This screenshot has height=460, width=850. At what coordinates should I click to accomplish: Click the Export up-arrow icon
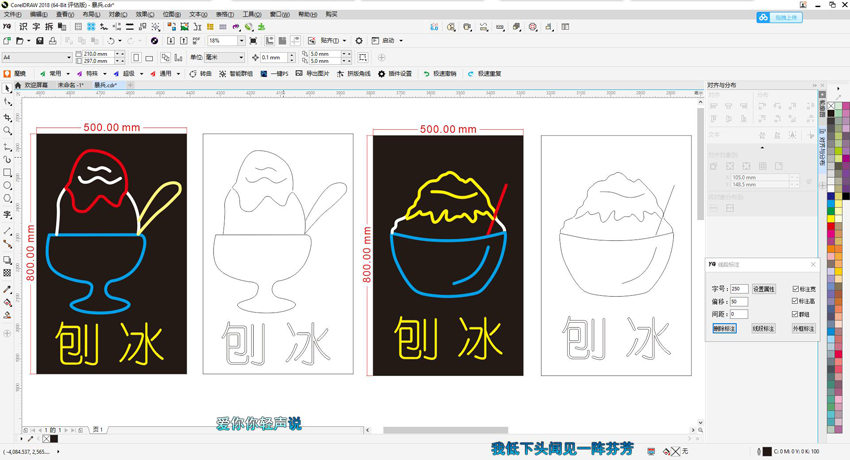(x=183, y=41)
